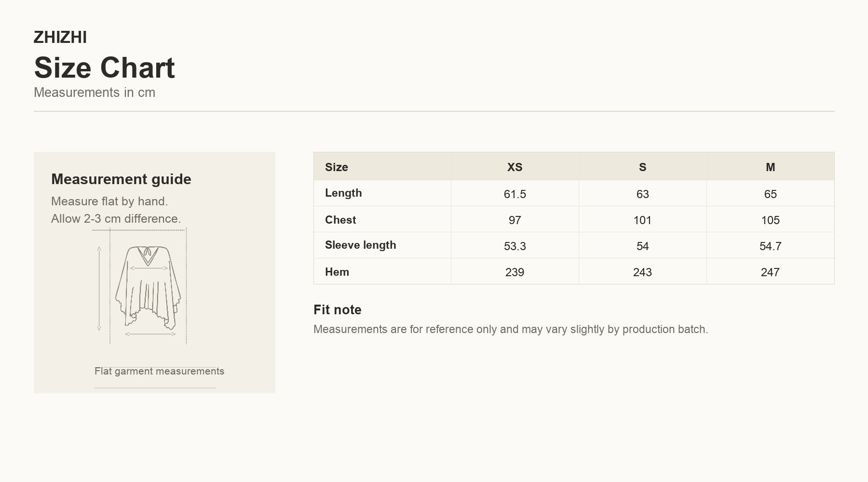Screen dimensions: 868x482
Task: Click the S chest value 101
Action: coord(642,220)
